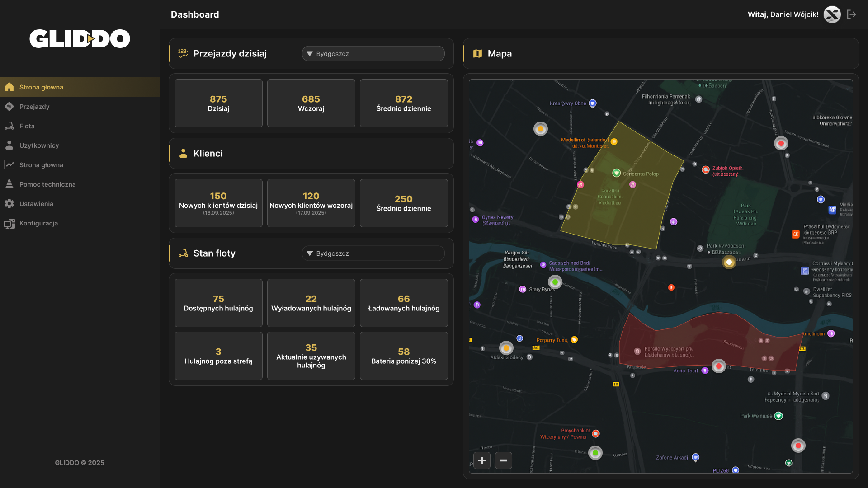Open the user avatar profile picture
This screenshot has width=868, height=488.
[x=832, y=14]
